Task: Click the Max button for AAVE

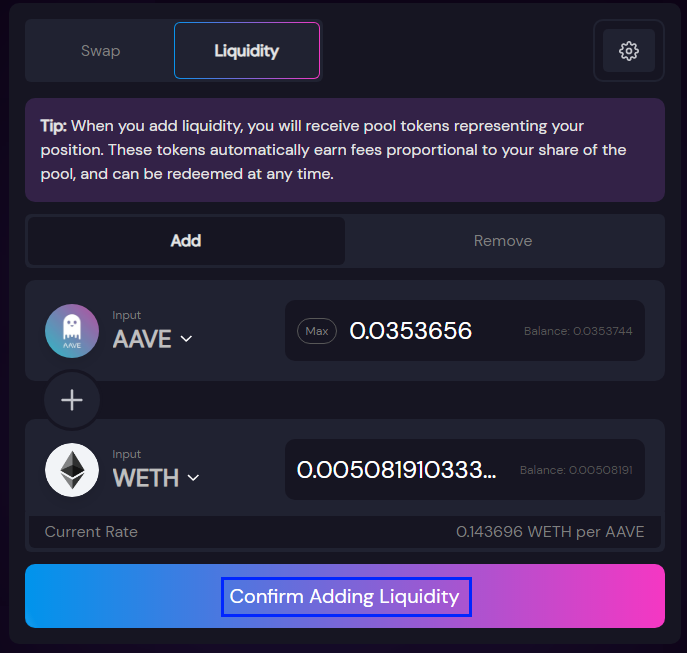Action: tap(317, 331)
